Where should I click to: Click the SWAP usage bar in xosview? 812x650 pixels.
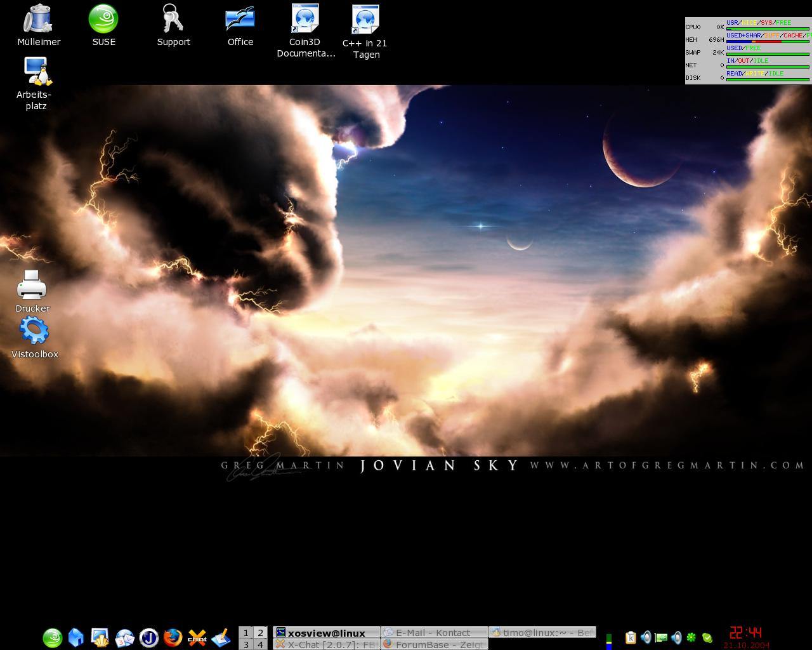pos(768,54)
